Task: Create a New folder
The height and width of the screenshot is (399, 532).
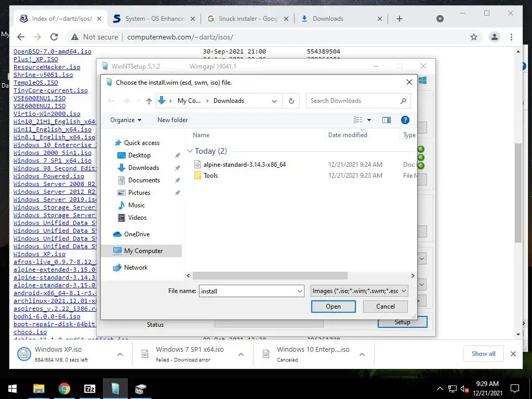Action: [x=172, y=120]
